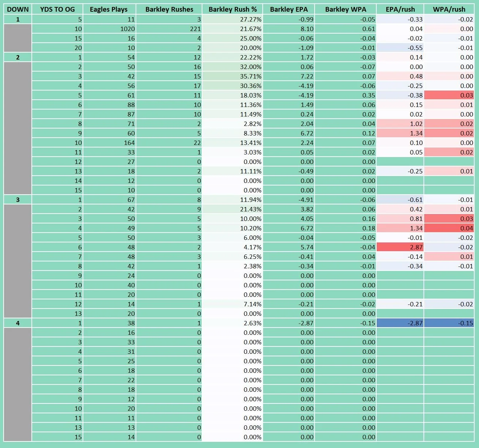Click the rush percentage 7.14%
Viewport: 479px width, 448px height.
point(232,304)
